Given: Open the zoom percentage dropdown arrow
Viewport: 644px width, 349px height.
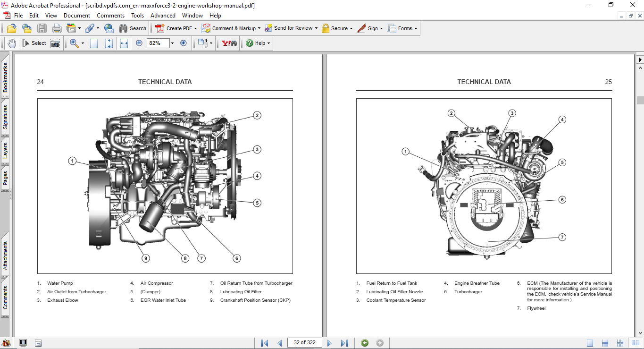Looking at the screenshot, I should pyautogui.click(x=172, y=43).
